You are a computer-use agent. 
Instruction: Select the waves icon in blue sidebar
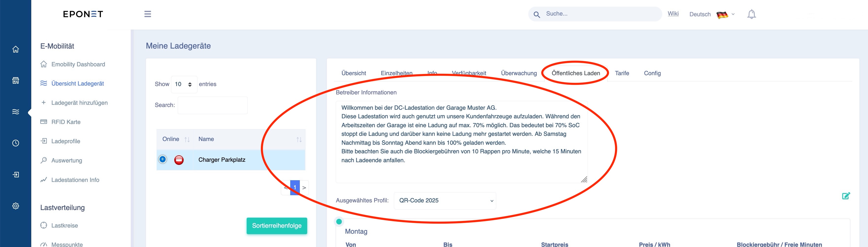tap(16, 112)
